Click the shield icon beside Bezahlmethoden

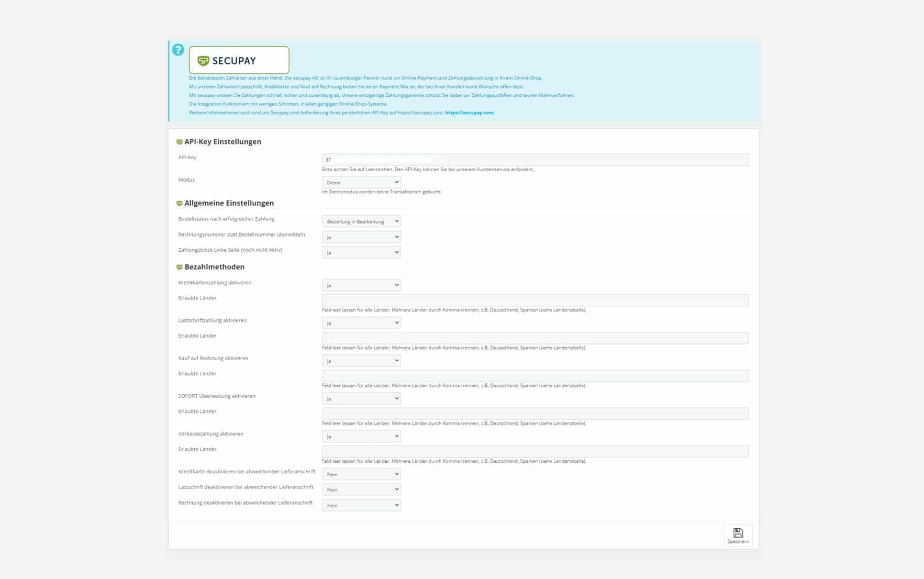(180, 266)
